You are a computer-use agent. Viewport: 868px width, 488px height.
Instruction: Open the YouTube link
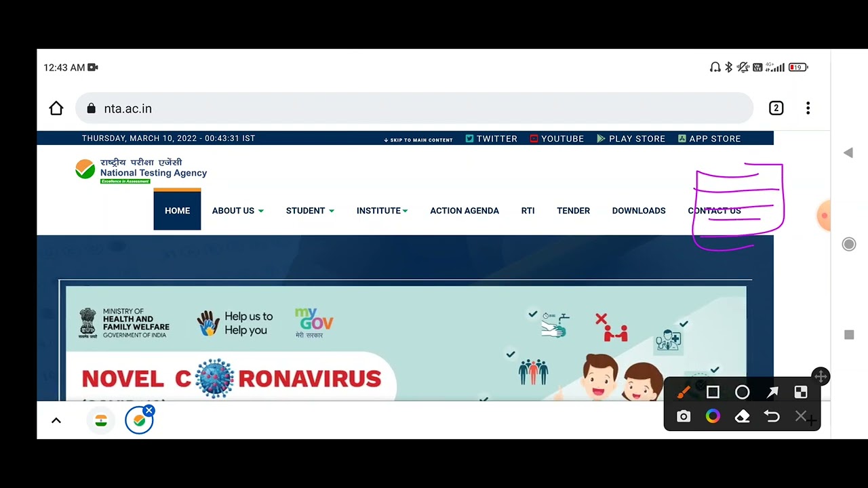pos(557,138)
